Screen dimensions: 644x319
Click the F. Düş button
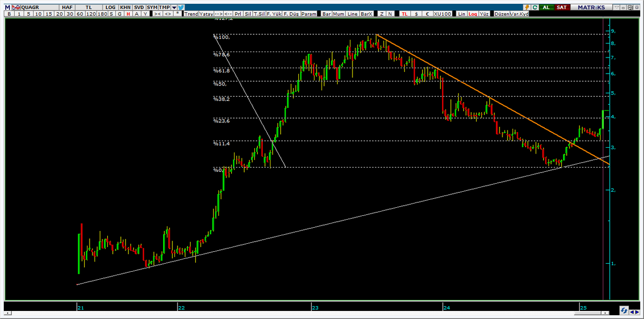pyautogui.click(x=291, y=14)
